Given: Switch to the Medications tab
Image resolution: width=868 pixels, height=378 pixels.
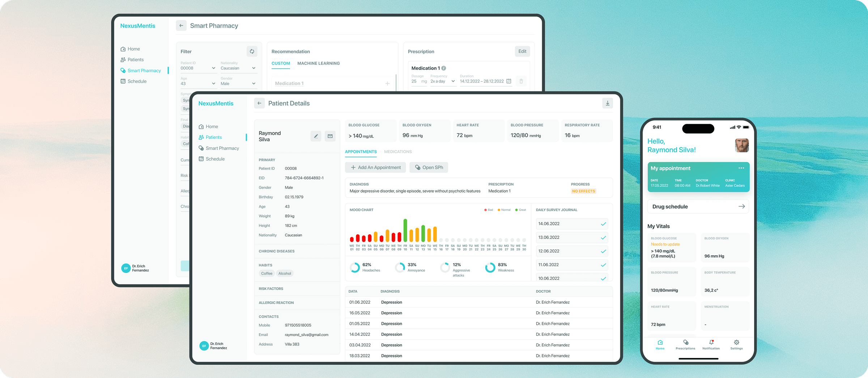Looking at the screenshot, I should (x=398, y=151).
